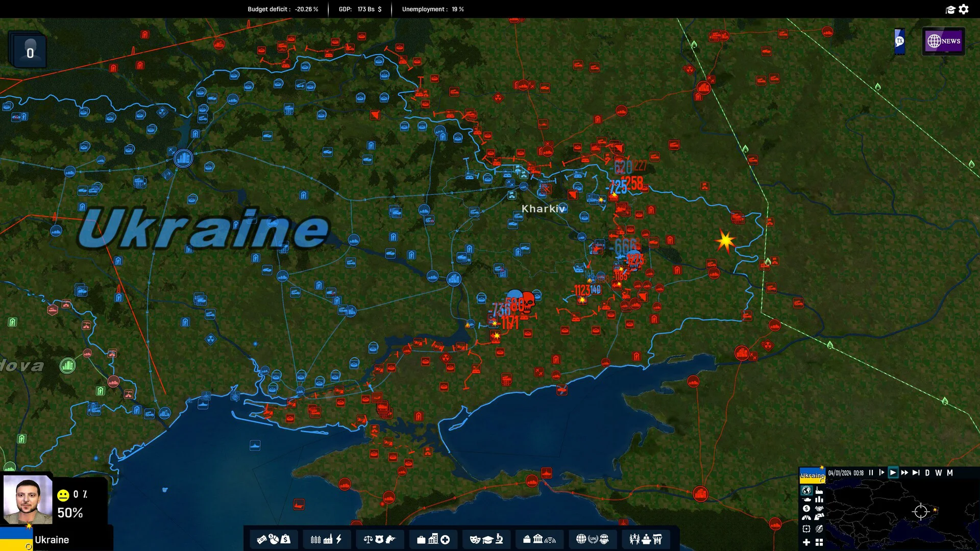Open the NEWS television screen
The height and width of the screenshot is (551, 980).
[x=943, y=41]
